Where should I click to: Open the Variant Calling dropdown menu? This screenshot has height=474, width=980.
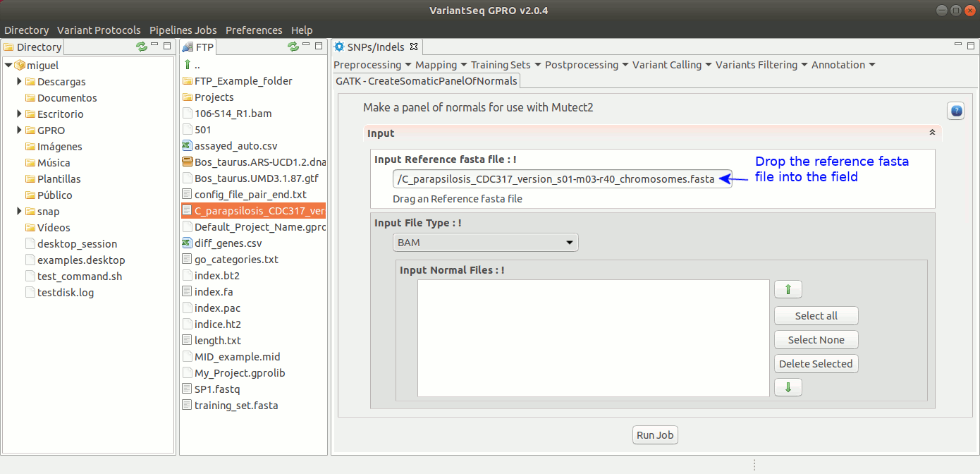[x=672, y=65]
